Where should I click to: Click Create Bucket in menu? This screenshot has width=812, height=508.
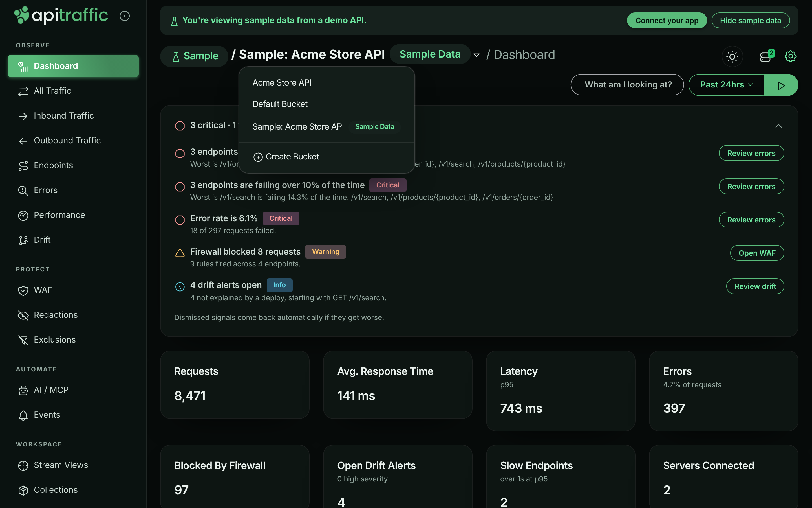point(326,157)
